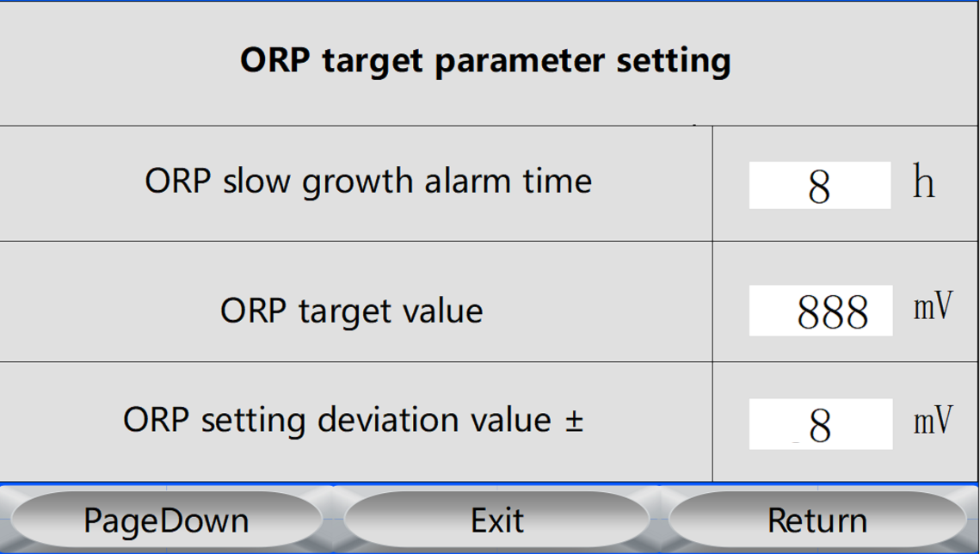Viewport: 980px width, 554px height.
Task: Edit the ORP setting deviation value field
Action: tap(821, 424)
